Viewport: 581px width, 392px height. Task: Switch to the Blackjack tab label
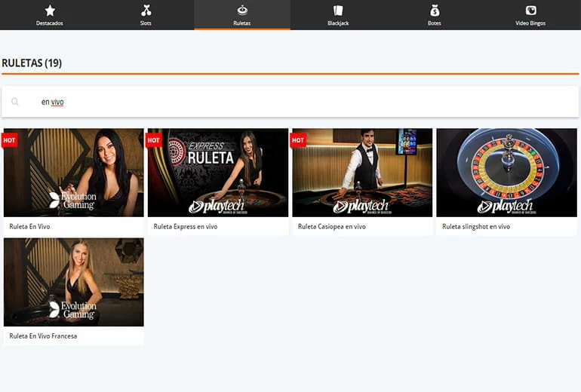(338, 23)
